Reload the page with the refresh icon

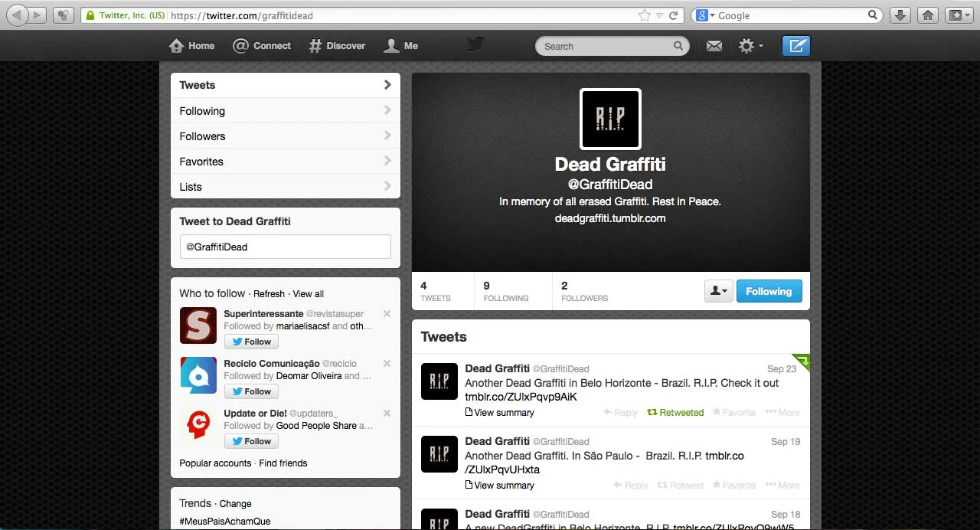674,15
